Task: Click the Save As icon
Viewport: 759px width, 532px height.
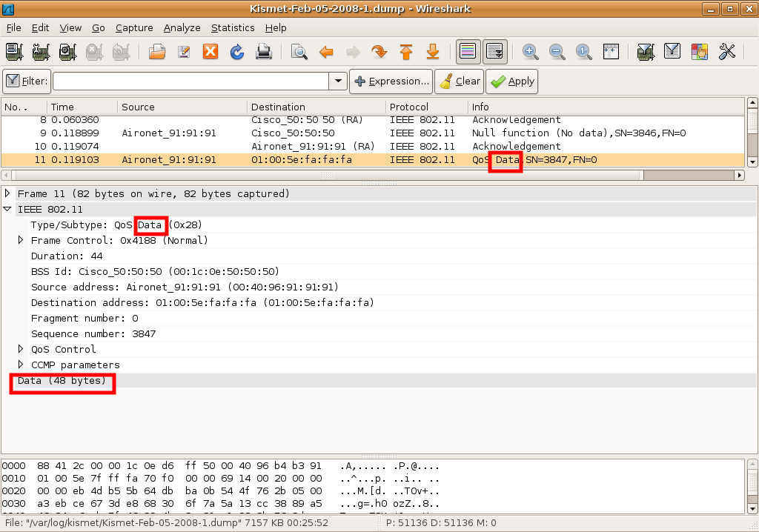Action: (x=184, y=51)
